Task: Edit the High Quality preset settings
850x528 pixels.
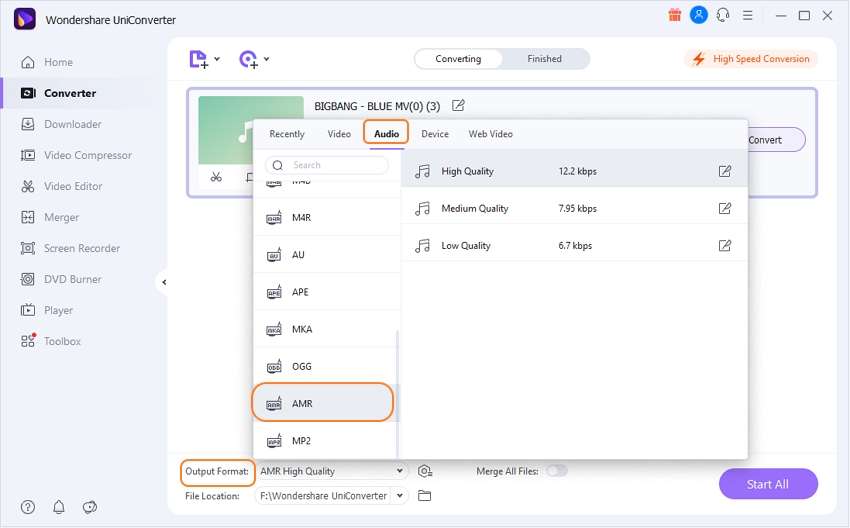Action: coord(725,171)
